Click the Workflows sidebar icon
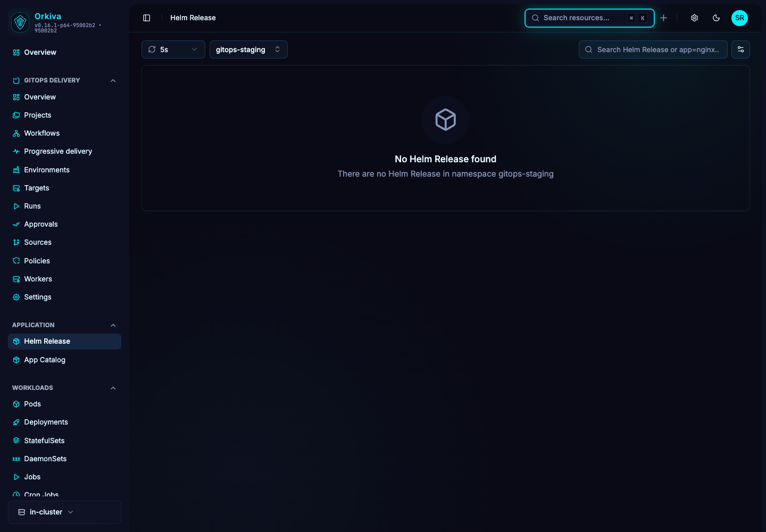 coord(16,134)
